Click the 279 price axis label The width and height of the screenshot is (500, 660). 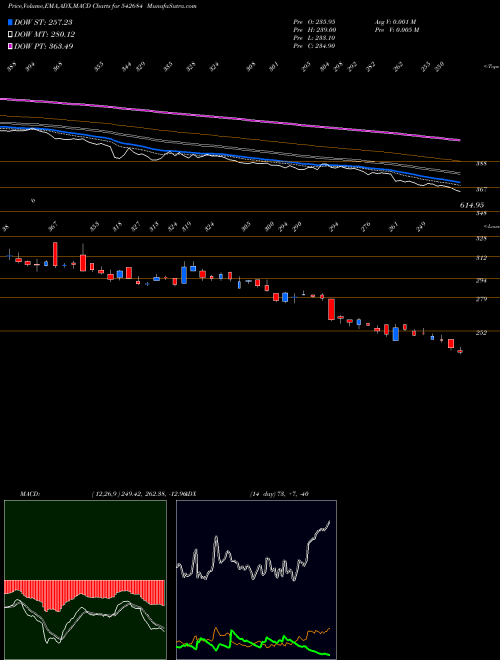click(x=481, y=299)
